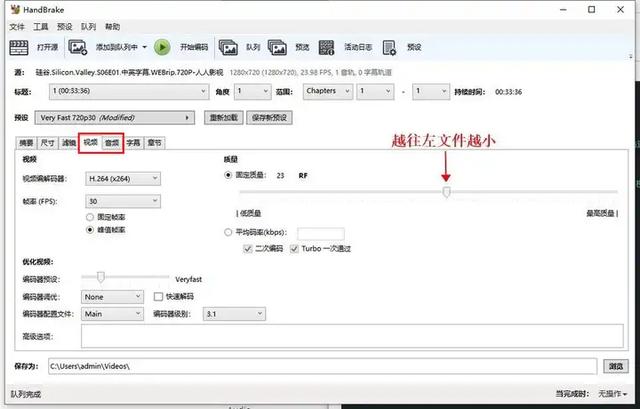Open the start chapter dropdown
This screenshot has height=409, width=640.
coord(376,91)
